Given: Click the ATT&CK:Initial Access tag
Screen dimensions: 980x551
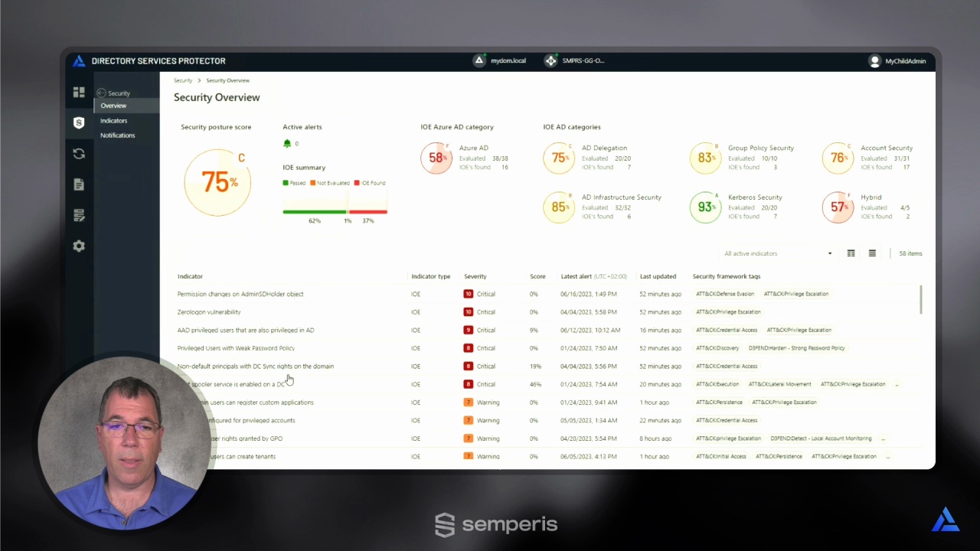Looking at the screenshot, I should 720,457.
